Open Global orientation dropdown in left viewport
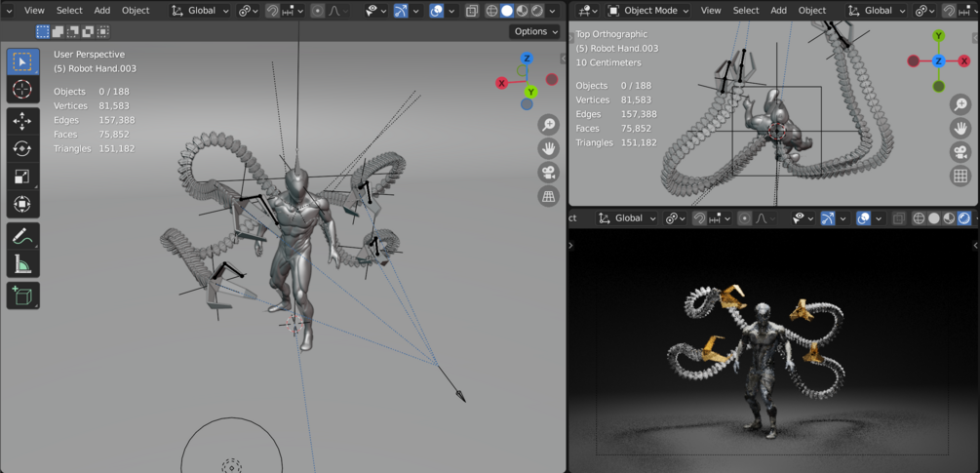 200,11
